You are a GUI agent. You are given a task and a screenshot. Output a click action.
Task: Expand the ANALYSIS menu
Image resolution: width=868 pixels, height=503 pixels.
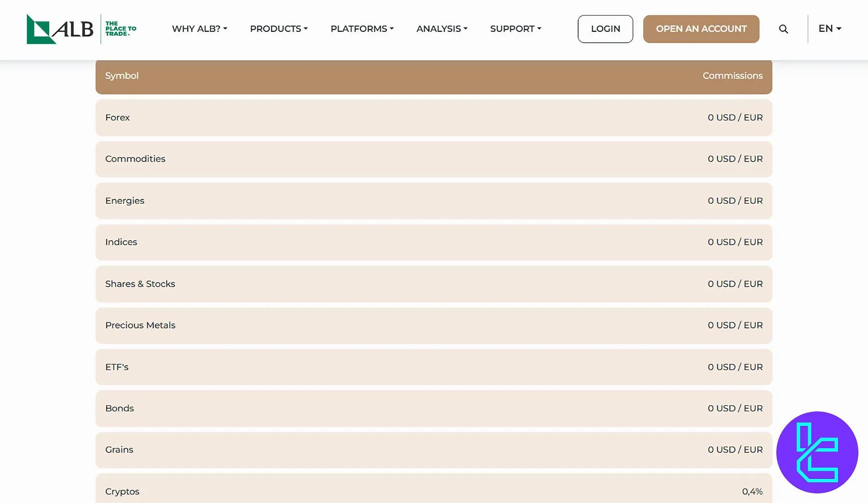(x=442, y=29)
